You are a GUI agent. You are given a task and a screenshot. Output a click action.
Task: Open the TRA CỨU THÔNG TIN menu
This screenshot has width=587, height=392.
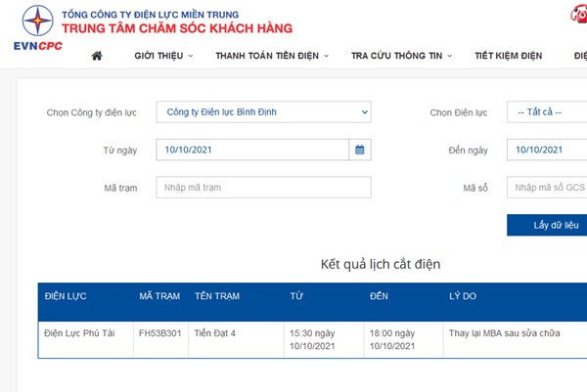click(x=401, y=56)
